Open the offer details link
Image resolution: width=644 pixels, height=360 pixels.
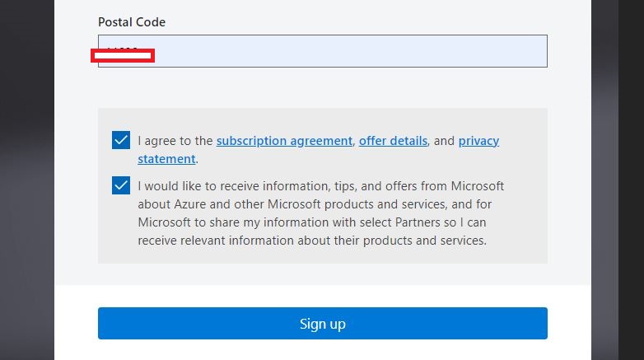point(393,141)
